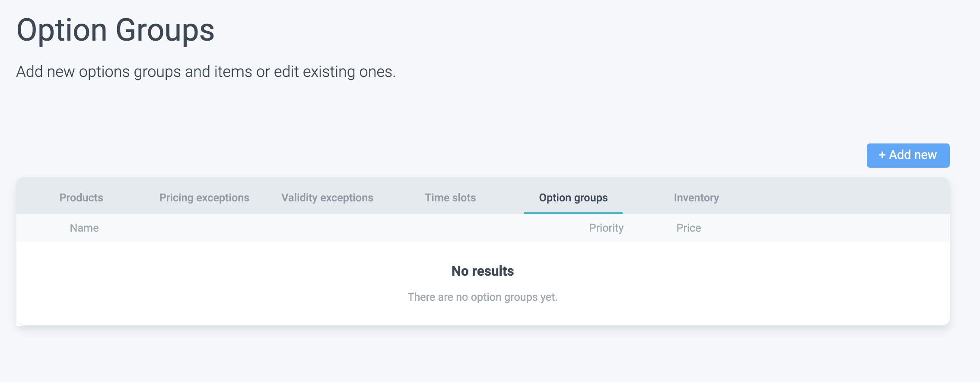This screenshot has width=980, height=382.
Task: Click the plus icon on Add new
Action: [x=882, y=155]
